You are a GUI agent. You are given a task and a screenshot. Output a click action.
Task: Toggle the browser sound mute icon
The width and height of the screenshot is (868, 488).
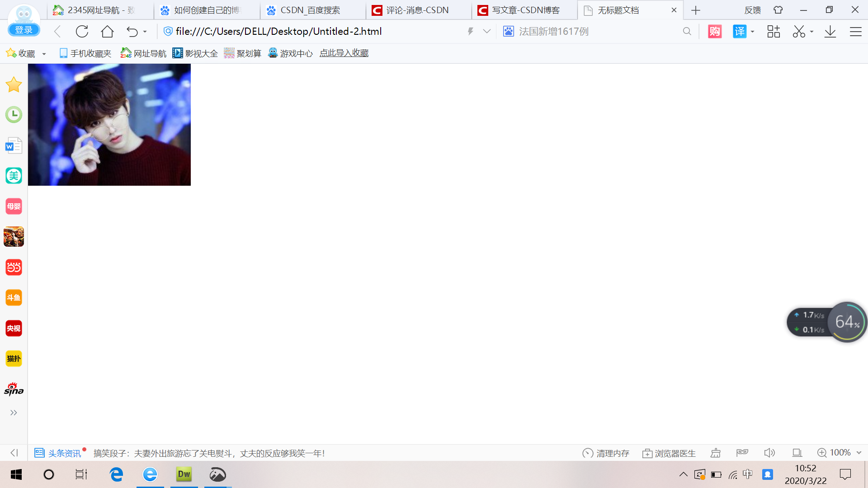click(x=769, y=453)
